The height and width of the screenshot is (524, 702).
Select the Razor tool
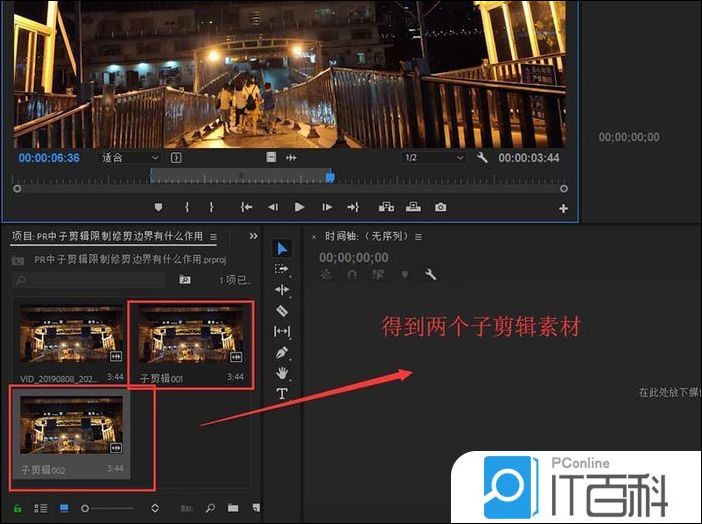[x=282, y=311]
